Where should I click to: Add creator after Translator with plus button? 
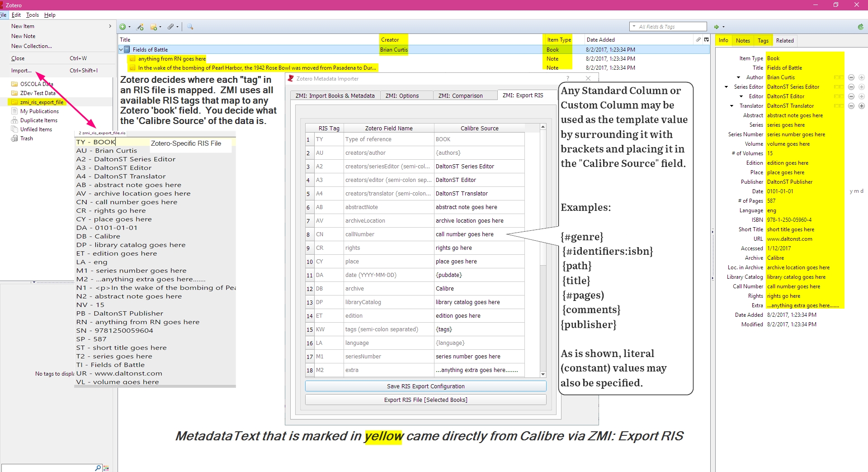click(x=862, y=106)
